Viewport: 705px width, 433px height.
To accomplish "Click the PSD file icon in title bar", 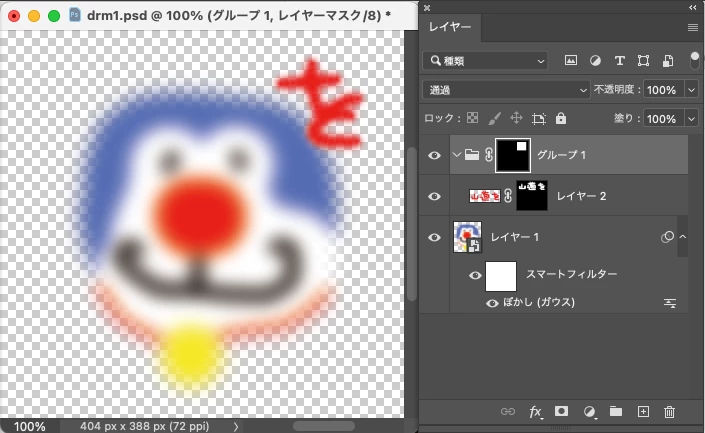I will (75, 15).
